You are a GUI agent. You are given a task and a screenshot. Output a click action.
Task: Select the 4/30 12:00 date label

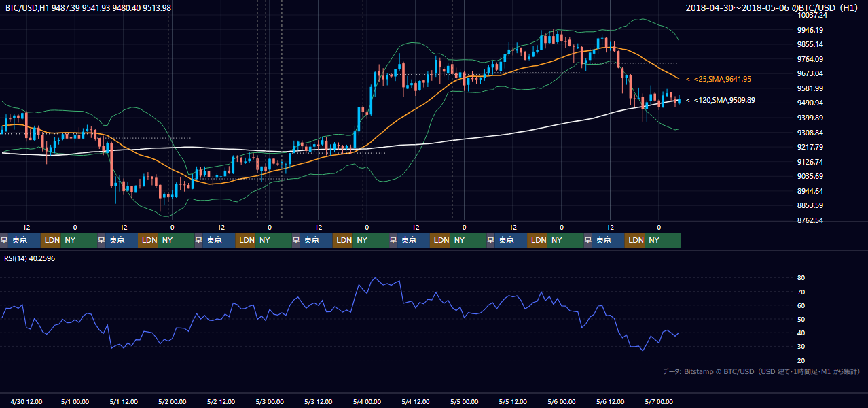28,402
